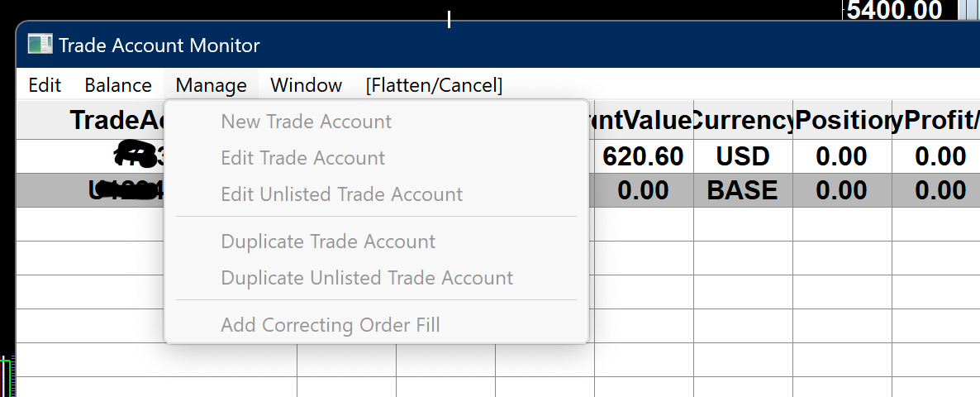980x397 pixels.
Task: Click the 5400.00 price label
Action: pyautogui.click(x=894, y=10)
